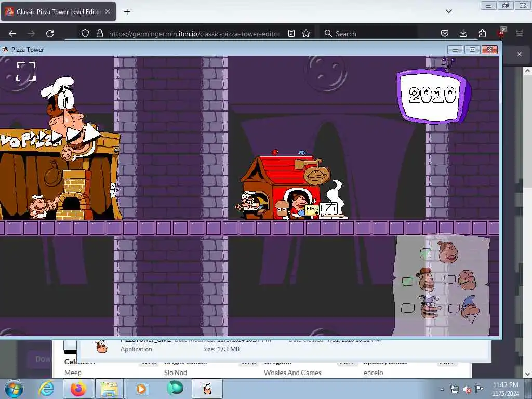This screenshot has width=532, height=399.
Task: Open the media player taskbar icon
Action: (x=141, y=389)
